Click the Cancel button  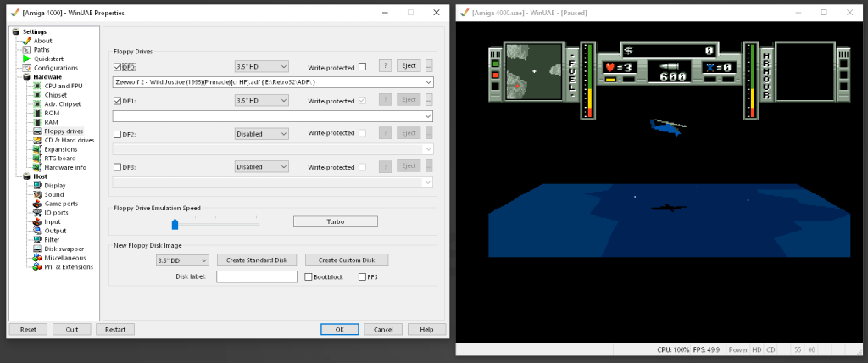384,329
